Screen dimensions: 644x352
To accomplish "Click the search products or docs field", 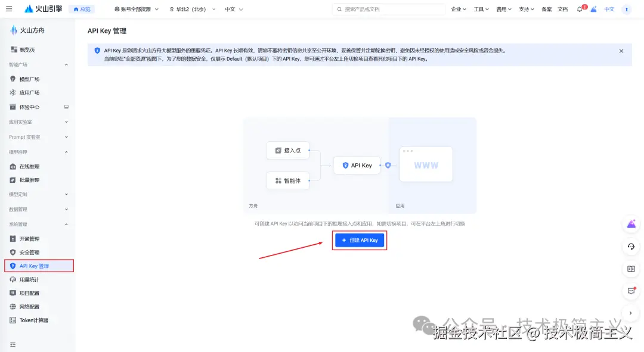I will 389,9.
